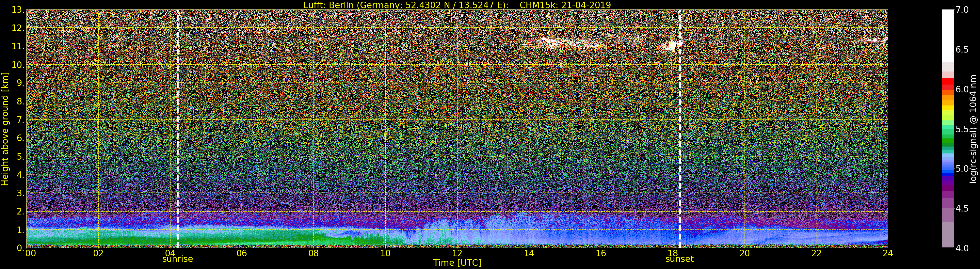Select height-axis tick label "0."
The image size is (980, 269).
(x=21, y=248)
